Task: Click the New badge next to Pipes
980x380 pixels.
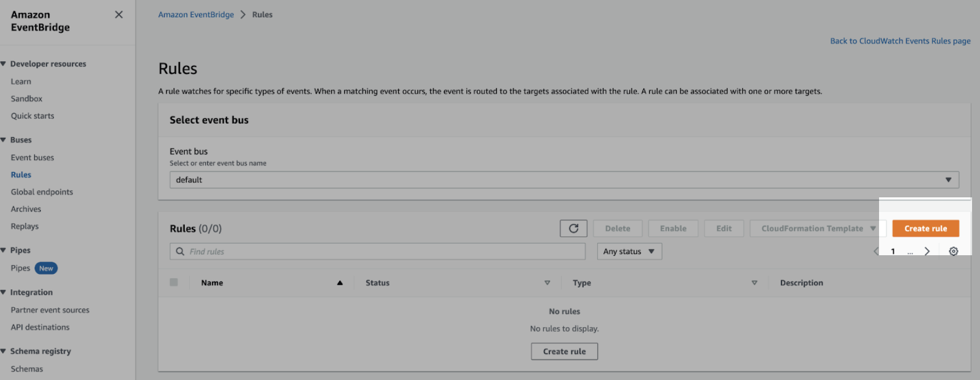Action: [46, 268]
